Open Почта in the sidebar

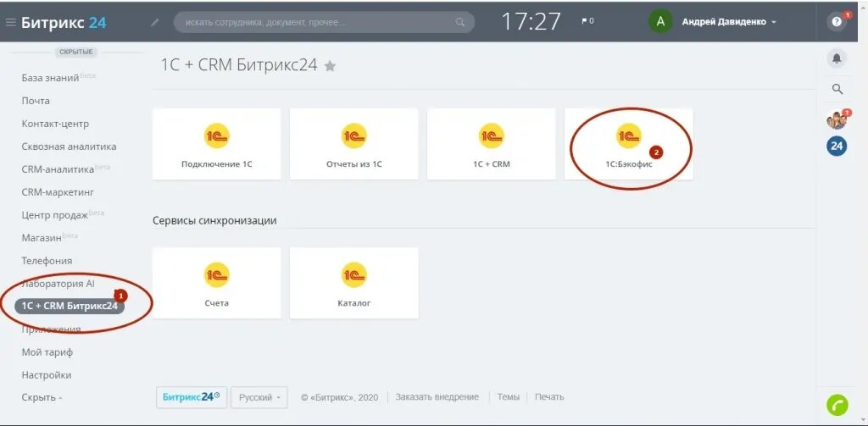(36, 101)
